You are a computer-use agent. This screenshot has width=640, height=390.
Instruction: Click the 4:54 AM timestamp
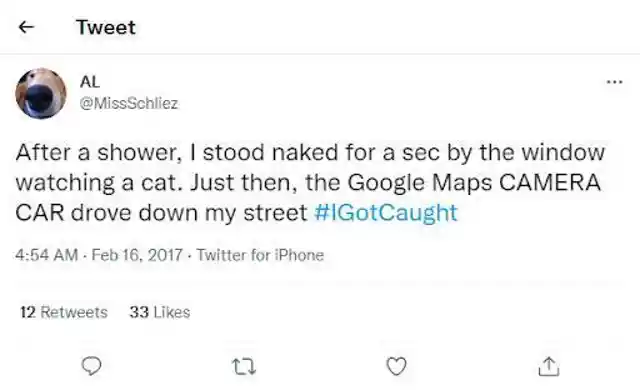point(47,255)
